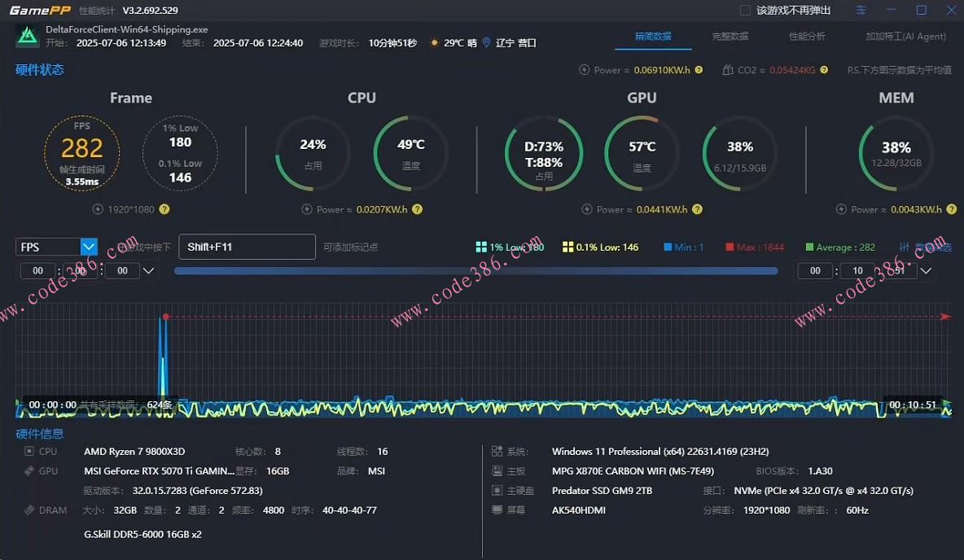Click the question mark beside 1920*1080 resolution
Image resolution: width=964 pixels, height=560 pixels.
coord(164,209)
